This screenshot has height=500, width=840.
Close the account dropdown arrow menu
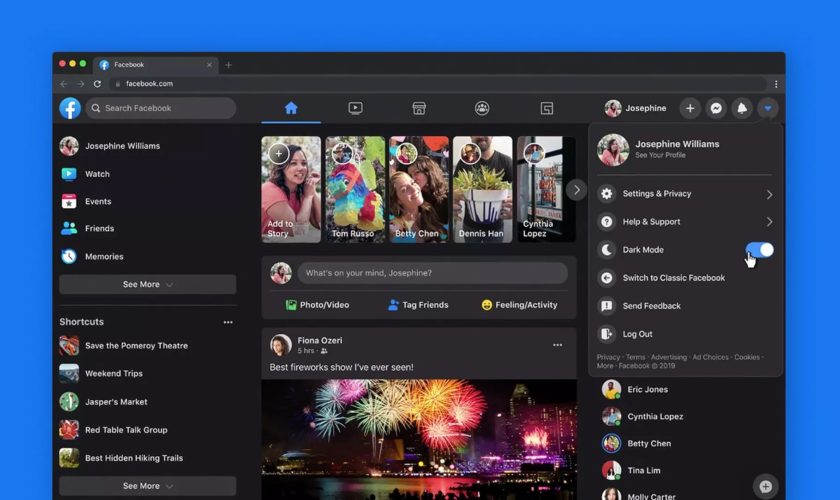(x=767, y=108)
